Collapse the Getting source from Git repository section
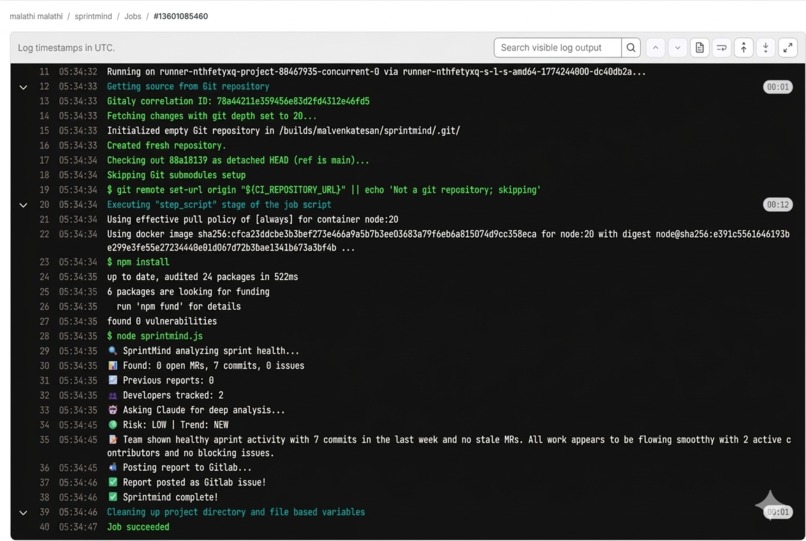The image size is (806, 541). click(23, 87)
